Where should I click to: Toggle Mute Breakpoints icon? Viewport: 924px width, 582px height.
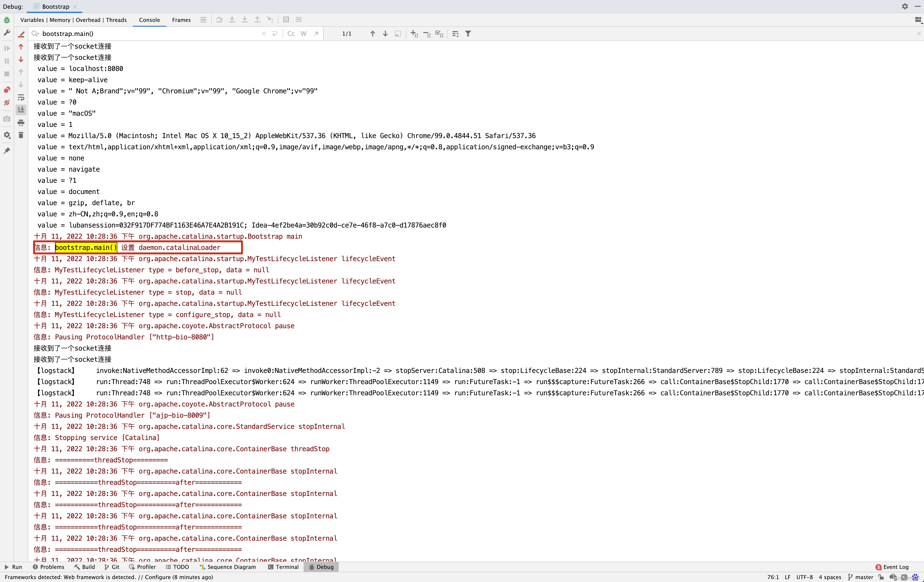click(7, 103)
